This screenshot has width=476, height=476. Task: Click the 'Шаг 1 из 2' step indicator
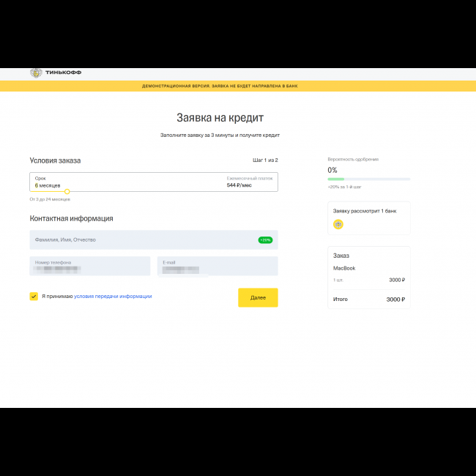265,160
